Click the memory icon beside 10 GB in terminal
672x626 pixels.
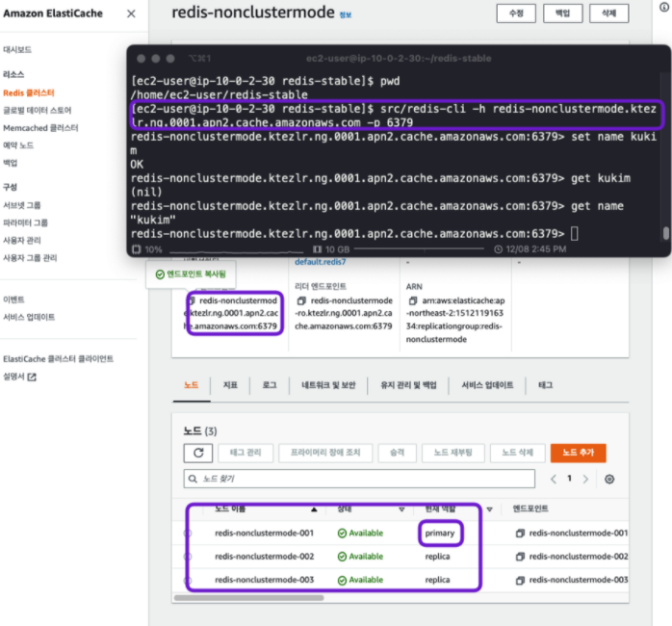pyautogui.click(x=317, y=249)
